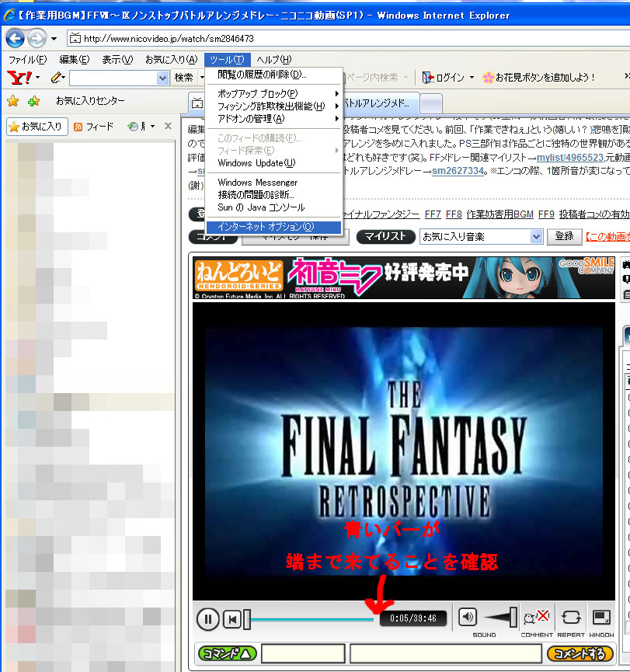This screenshot has height=672, width=630.
Task: Expand the Yahoo search box history dropdown
Action: click(162, 78)
